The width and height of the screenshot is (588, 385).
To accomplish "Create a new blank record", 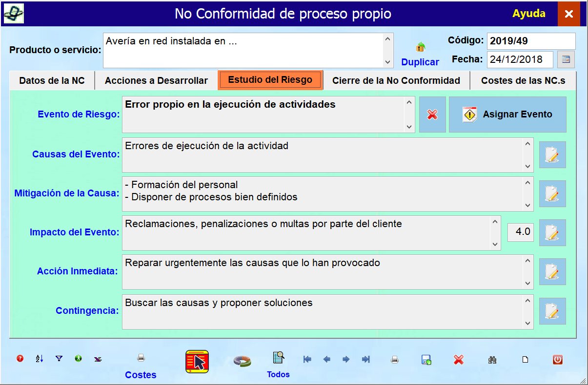I will coord(525,360).
